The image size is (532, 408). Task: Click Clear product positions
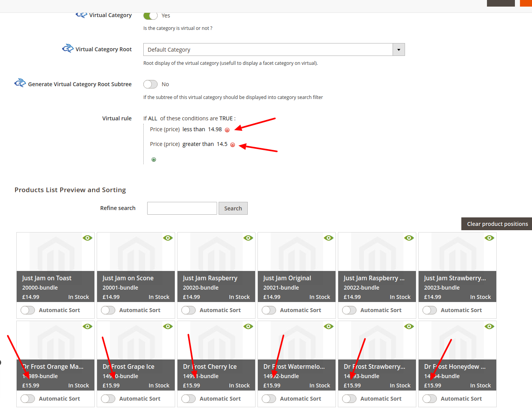pos(497,224)
